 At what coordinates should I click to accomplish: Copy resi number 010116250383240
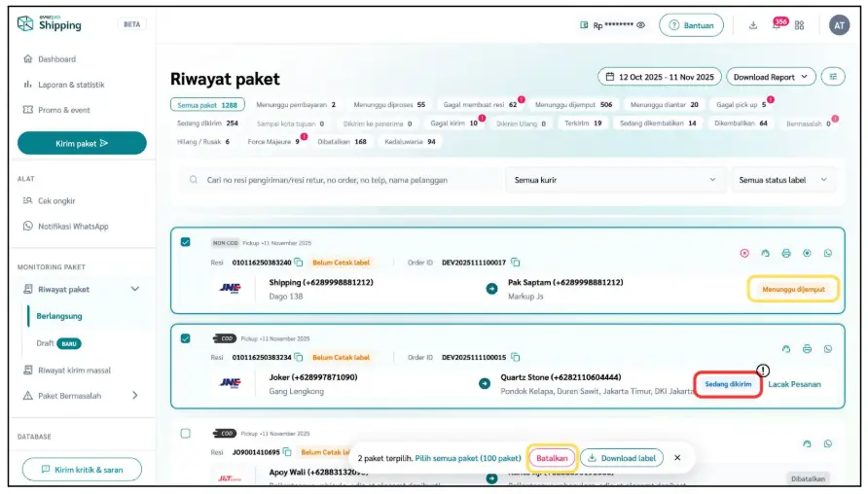[x=300, y=263]
